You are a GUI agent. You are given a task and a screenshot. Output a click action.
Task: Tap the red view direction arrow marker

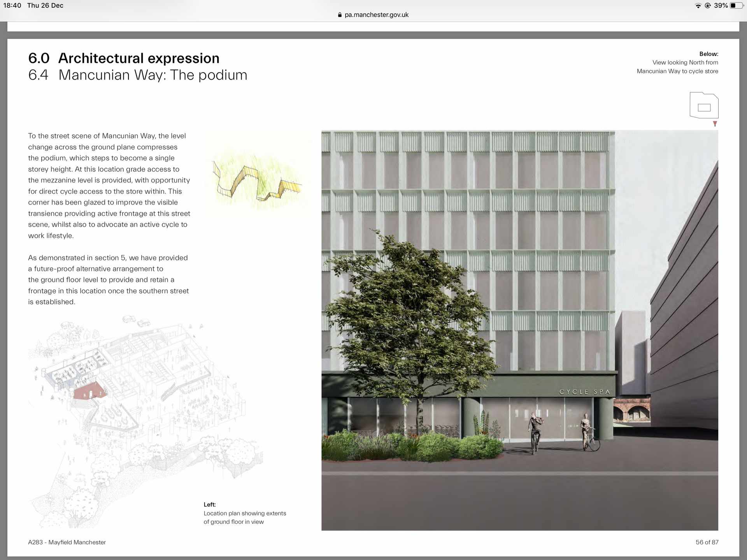point(715,124)
